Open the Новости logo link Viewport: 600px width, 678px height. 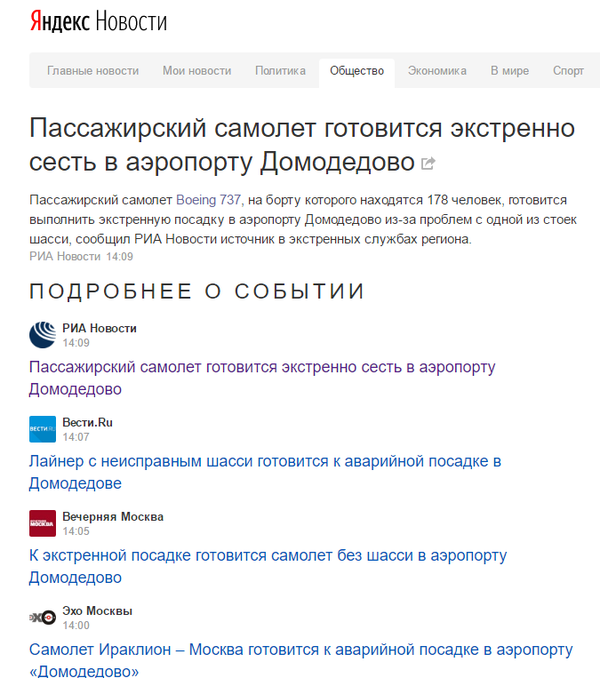[x=131, y=21]
